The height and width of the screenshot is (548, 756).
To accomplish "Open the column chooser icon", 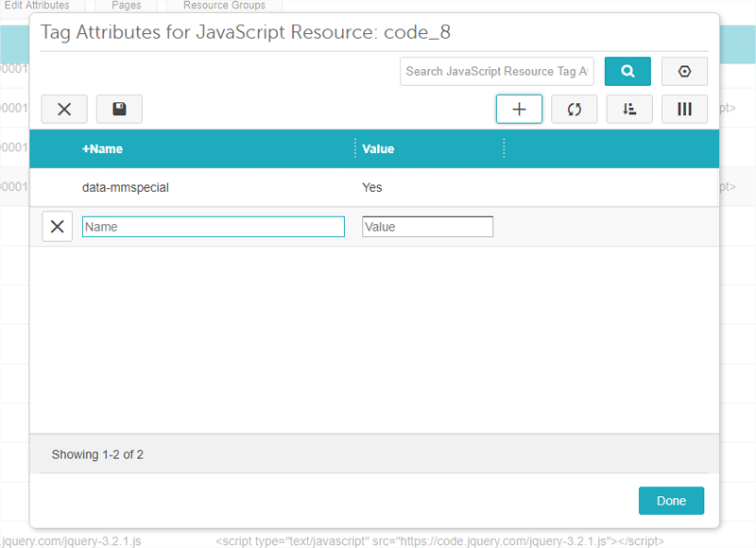I will pyautogui.click(x=684, y=109).
